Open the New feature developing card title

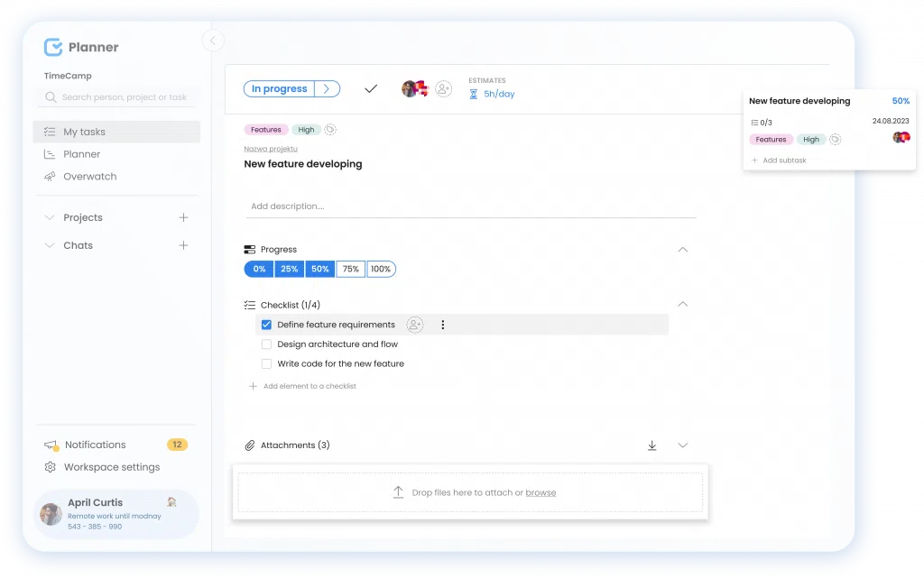pyautogui.click(x=799, y=101)
